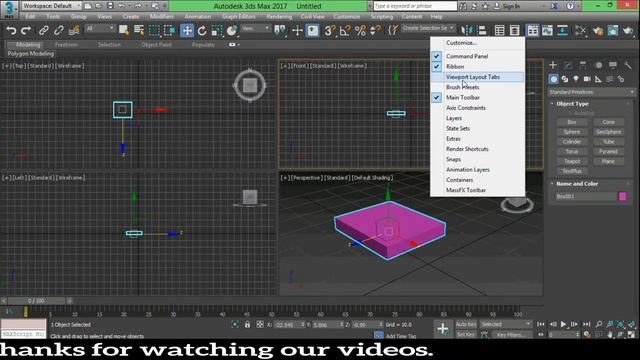Open the magenta object color swatch

point(622,196)
